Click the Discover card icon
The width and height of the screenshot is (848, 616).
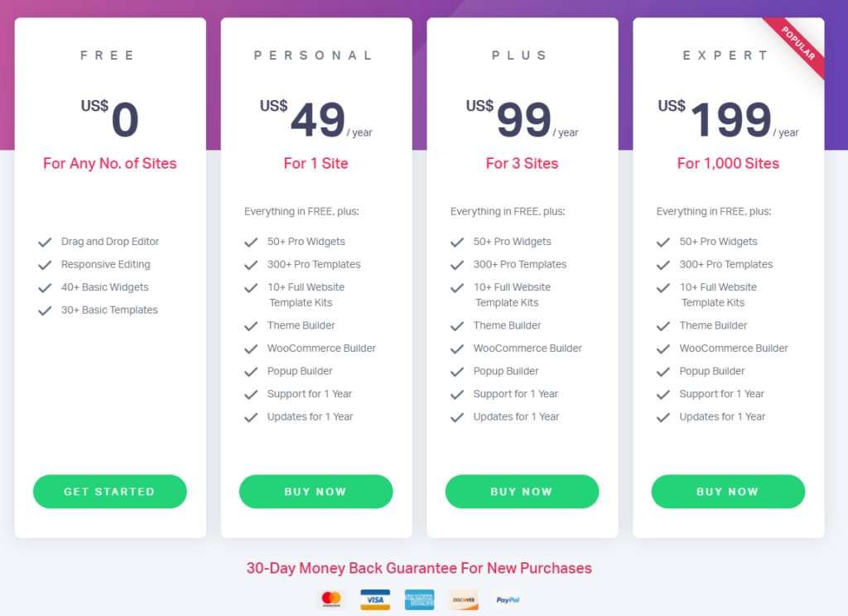(x=464, y=599)
